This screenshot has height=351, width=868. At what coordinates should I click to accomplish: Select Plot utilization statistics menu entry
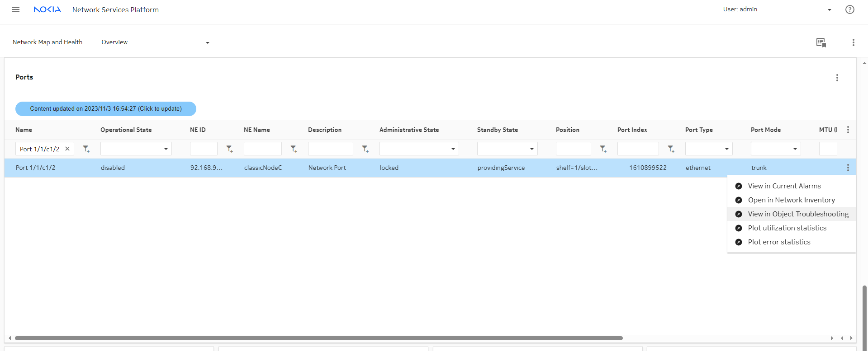[x=787, y=228]
